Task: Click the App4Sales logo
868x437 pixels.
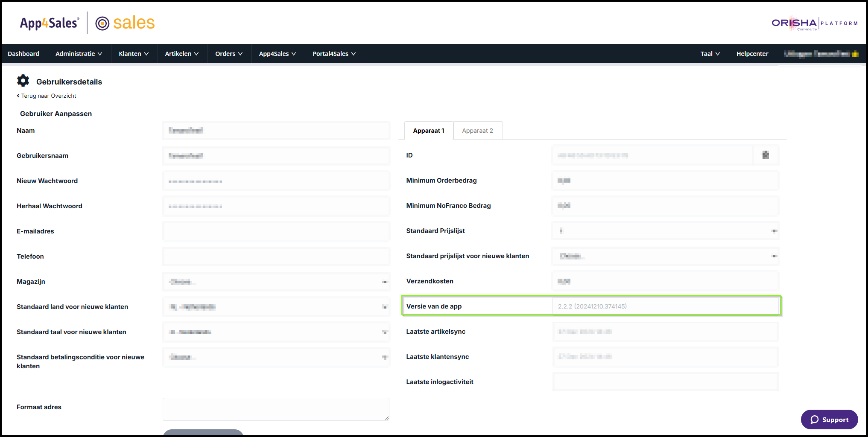Action: tap(50, 23)
